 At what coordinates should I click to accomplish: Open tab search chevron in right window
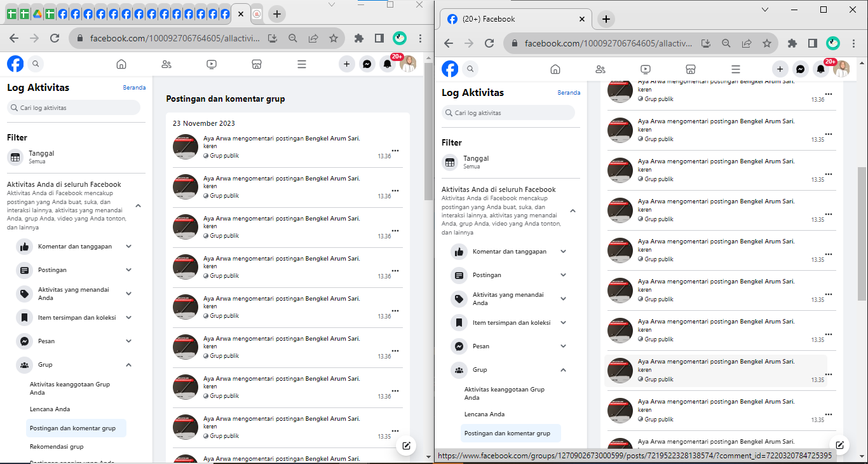(x=765, y=10)
